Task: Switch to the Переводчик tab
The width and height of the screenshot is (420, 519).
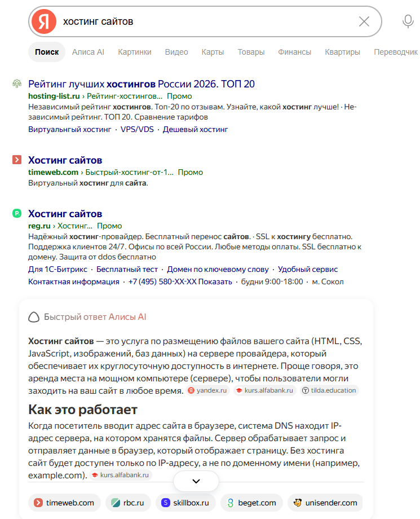Action: [396, 52]
